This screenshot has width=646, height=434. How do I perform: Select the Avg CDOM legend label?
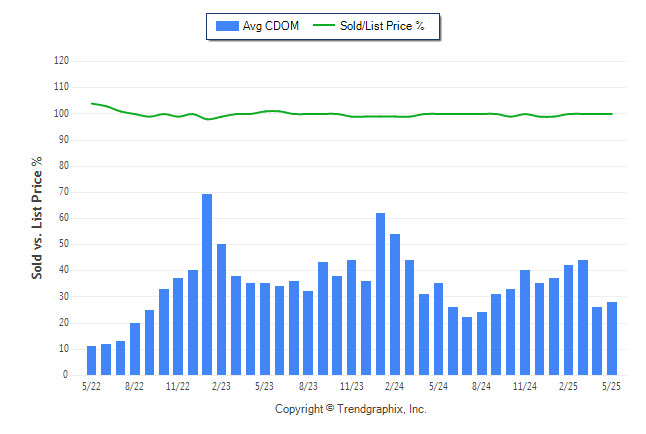pyautogui.click(x=271, y=26)
